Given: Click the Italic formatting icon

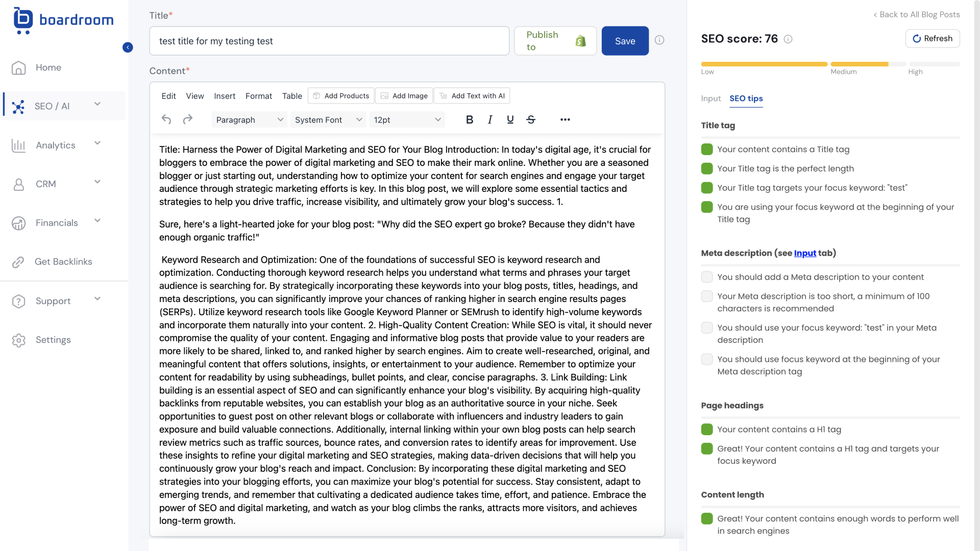Looking at the screenshot, I should [x=489, y=120].
